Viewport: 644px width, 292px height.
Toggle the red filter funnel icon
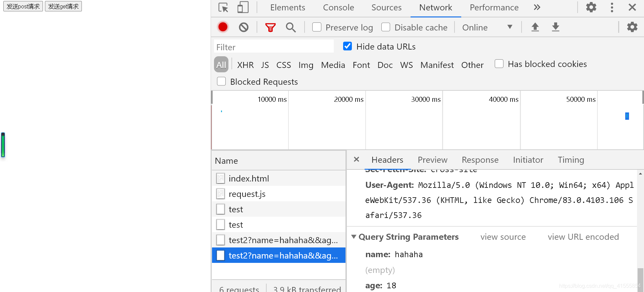tap(270, 27)
